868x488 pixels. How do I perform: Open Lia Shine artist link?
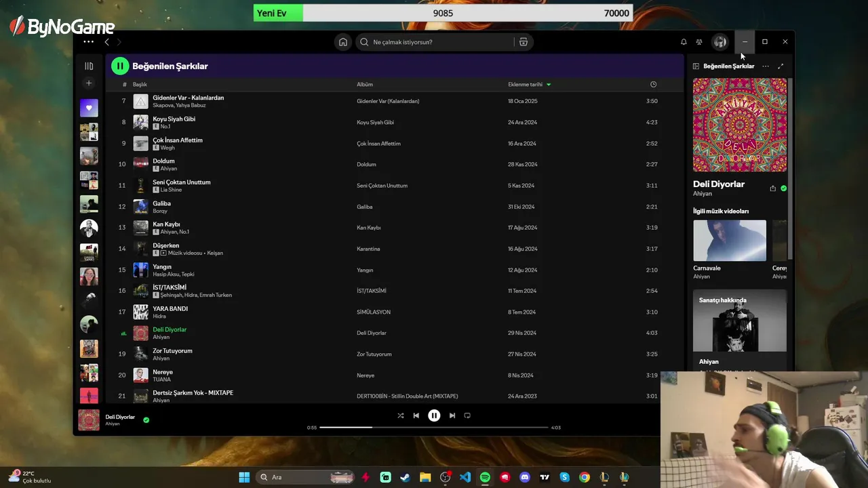[x=171, y=190]
